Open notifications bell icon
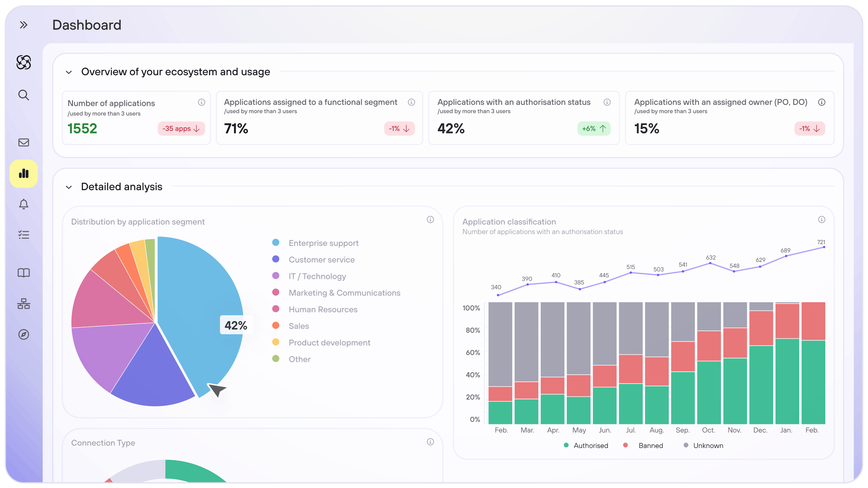 pos(23,204)
